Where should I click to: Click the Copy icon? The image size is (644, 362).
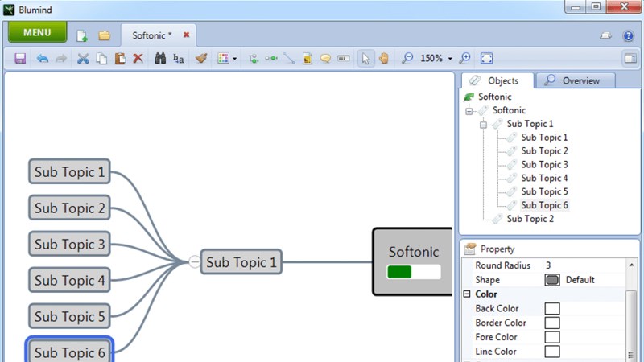tap(101, 58)
